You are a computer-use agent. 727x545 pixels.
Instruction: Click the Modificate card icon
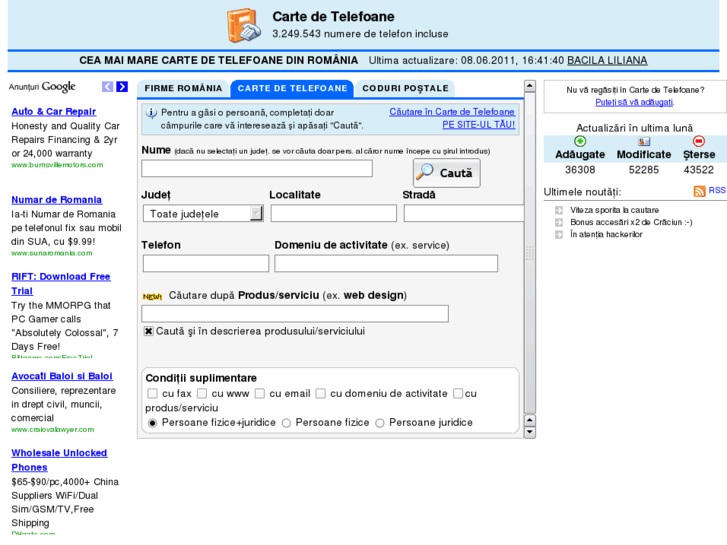pyautogui.click(x=644, y=141)
